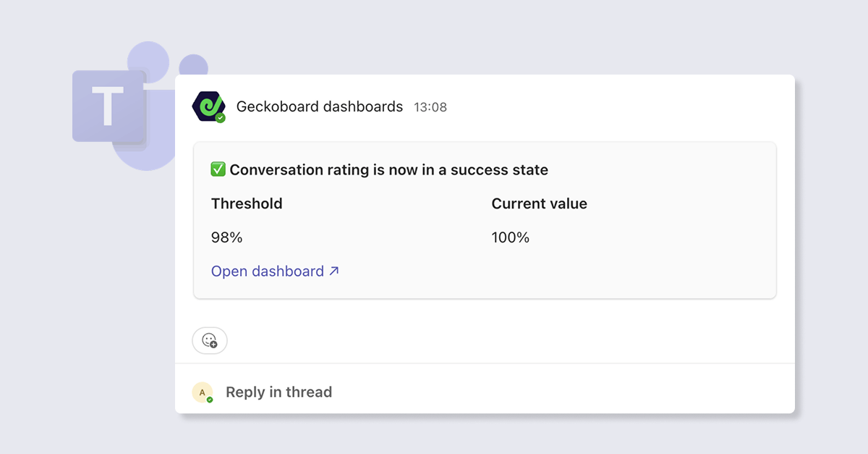The image size is (868, 454).
Task: Click the external link arrow next to Open dashboard
Action: (334, 271)
